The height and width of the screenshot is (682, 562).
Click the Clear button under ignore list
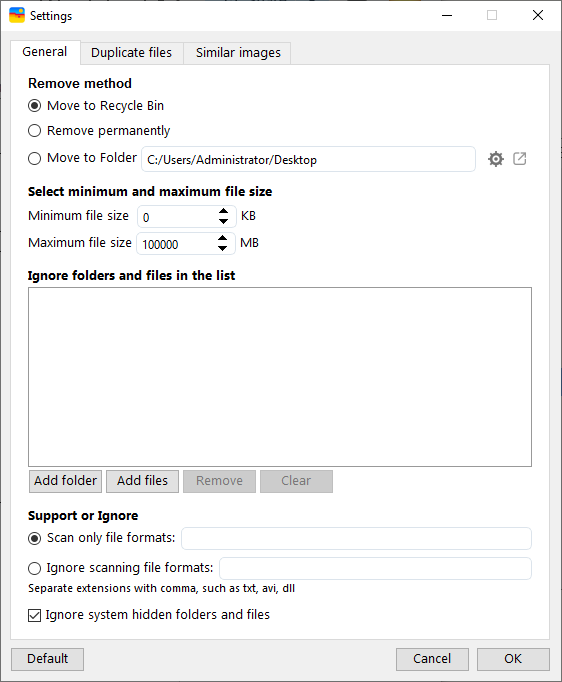click(296, 481)
